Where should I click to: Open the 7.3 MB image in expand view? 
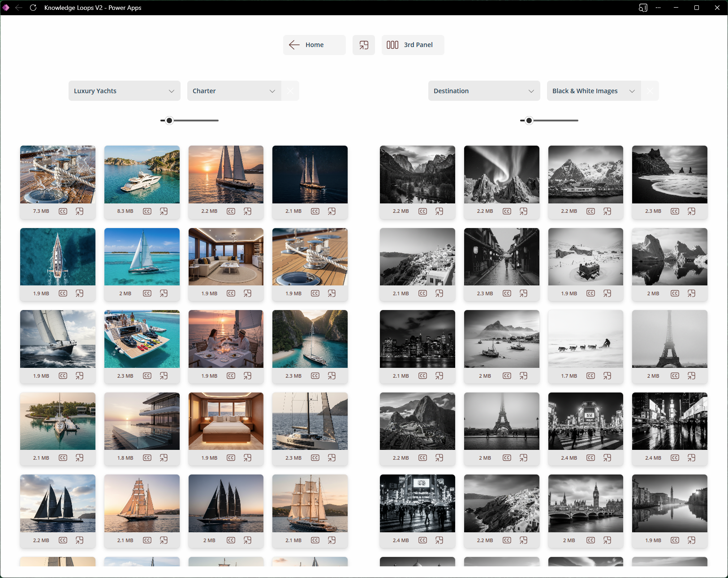(x=79, y=211)
